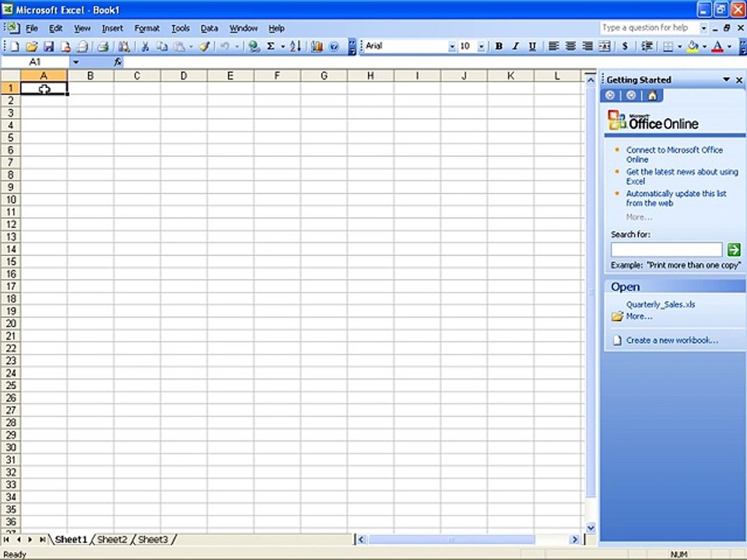Toggle Italic formatting
747x560 pixels.
click(515, 46)
